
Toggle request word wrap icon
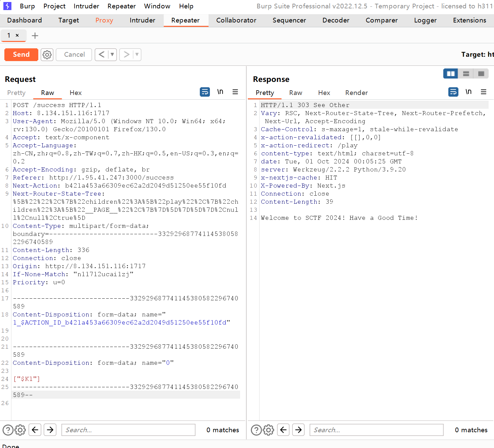point(205,92)
